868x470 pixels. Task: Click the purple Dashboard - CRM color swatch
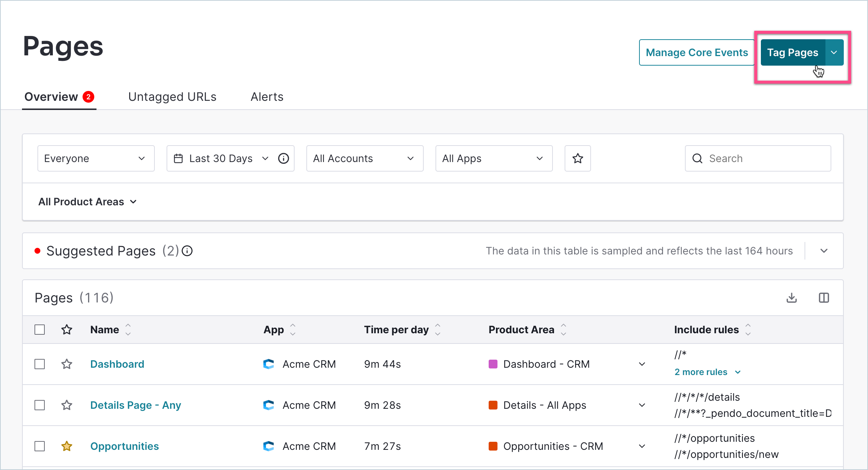coord(493,364)
